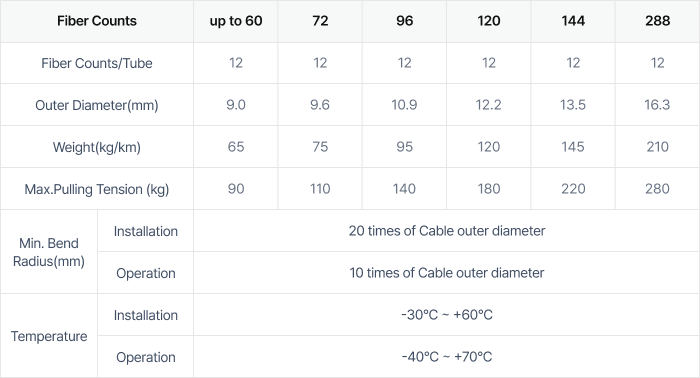Select '10 times of Cable outer diameter'
Viewport: 700px width, 378px height.
[446, 273]
